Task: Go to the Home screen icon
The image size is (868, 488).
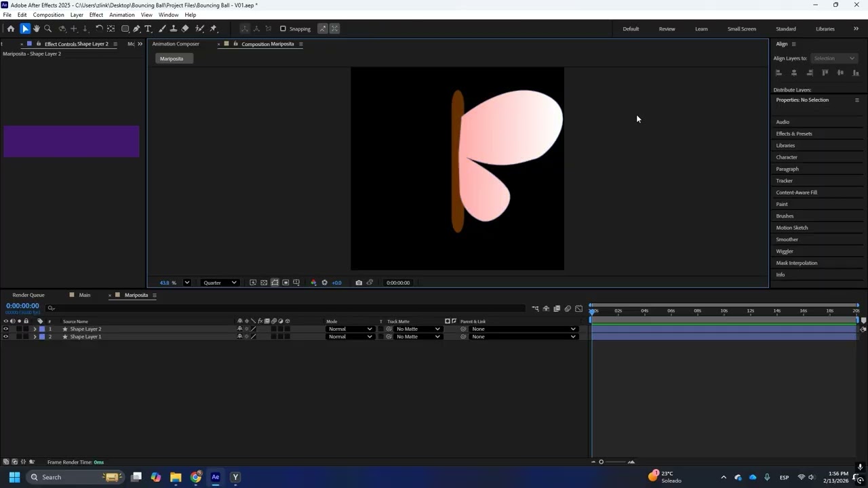Action: pos(10,28)
